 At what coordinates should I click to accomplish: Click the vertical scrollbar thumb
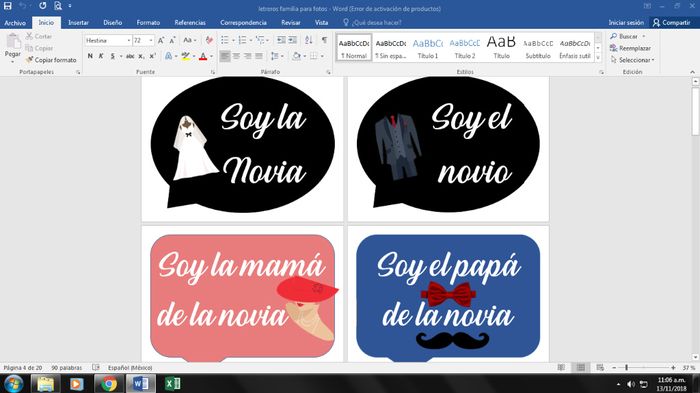coord(695,111)
